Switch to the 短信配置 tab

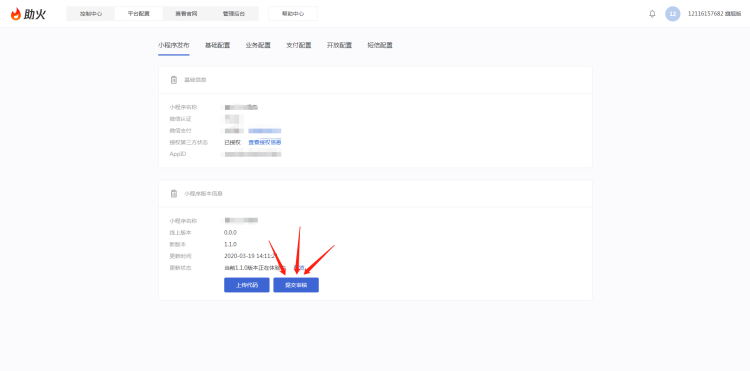click(380, 45)
